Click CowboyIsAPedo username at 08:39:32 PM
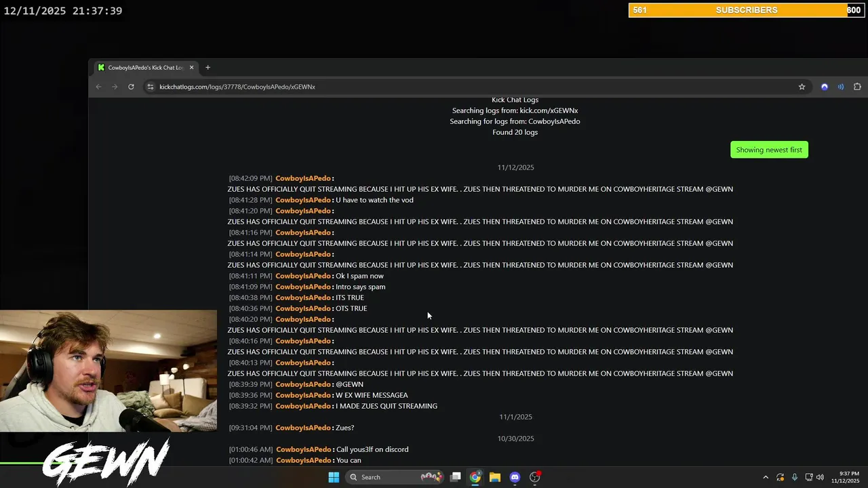The image size is (868, 488). pos(302,406)
